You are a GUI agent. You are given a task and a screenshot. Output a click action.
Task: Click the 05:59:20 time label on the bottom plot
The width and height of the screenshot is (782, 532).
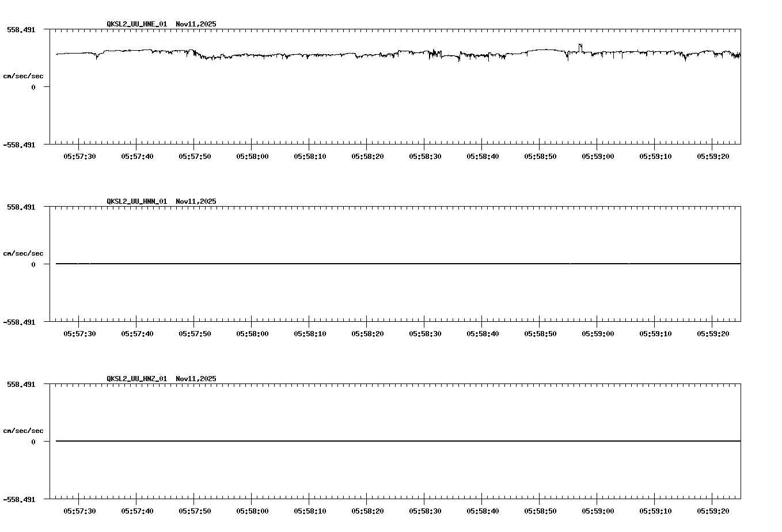pos(714,511)
